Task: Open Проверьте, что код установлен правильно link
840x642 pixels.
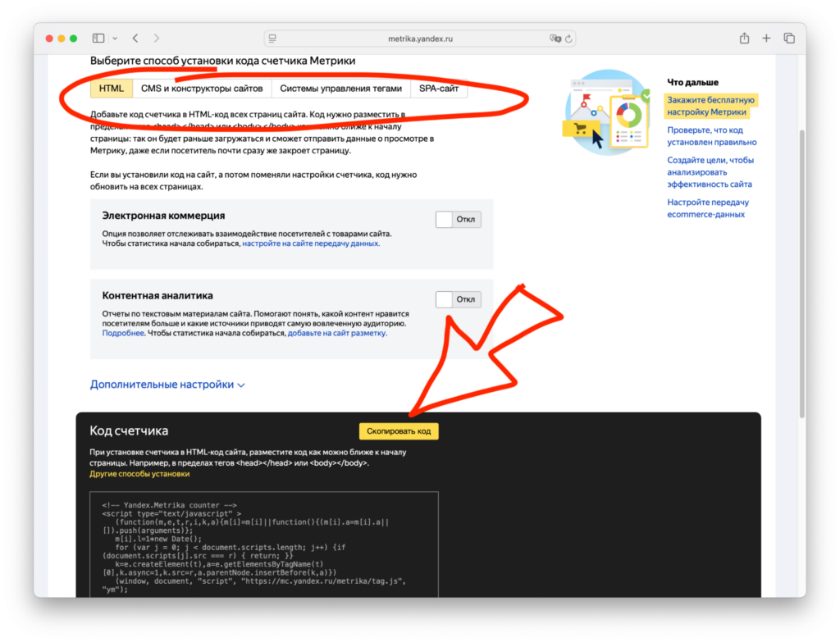Action: [x=711, y=136]
